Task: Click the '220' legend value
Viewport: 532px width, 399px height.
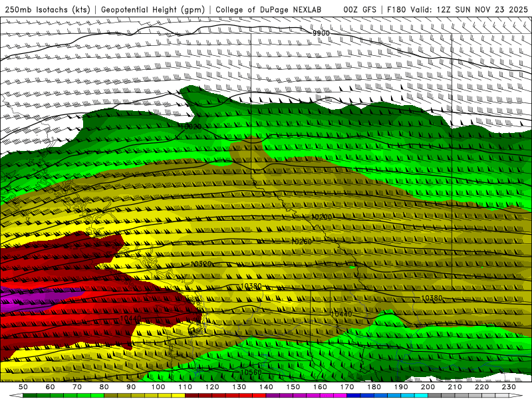Action: click(483, 387)
